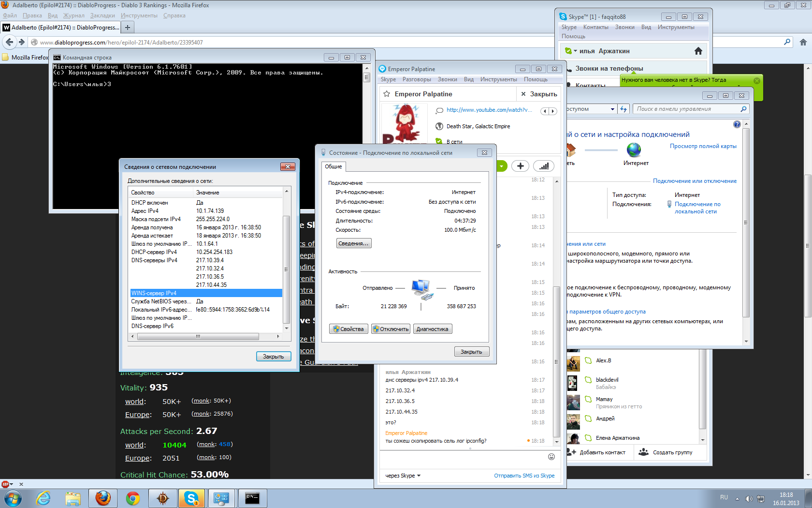Open new Firefox tab with plus
This screenshot has width=812, height=508.
pyautogui.click(x=128, y=28)
